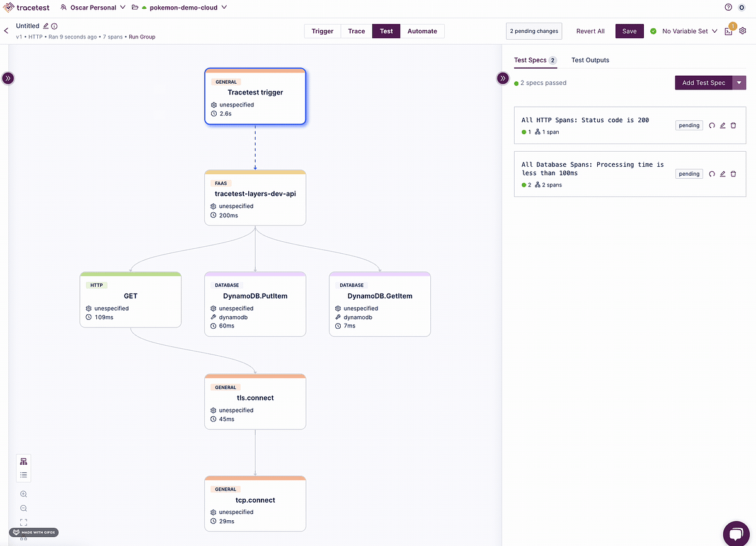Save the pending test changes
Image resolution: width=756 pixels, height=546 pixels.
[x=629, y=30]
